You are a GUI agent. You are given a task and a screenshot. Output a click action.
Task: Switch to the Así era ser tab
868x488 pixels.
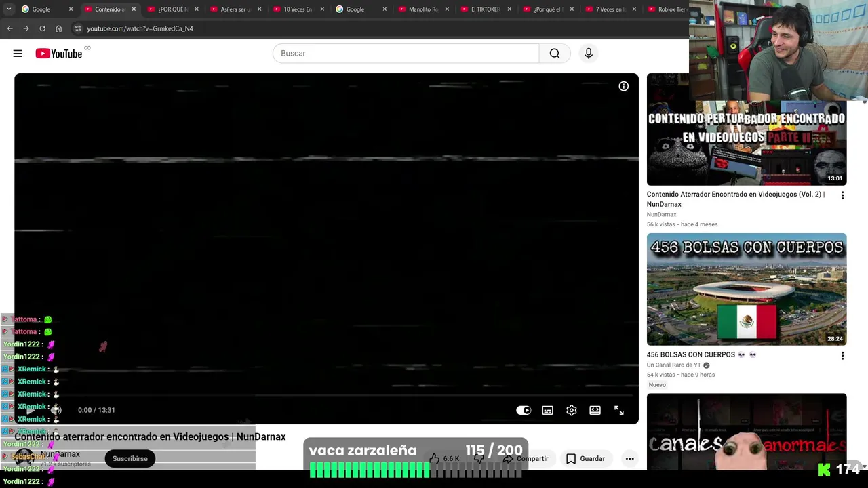235,9
